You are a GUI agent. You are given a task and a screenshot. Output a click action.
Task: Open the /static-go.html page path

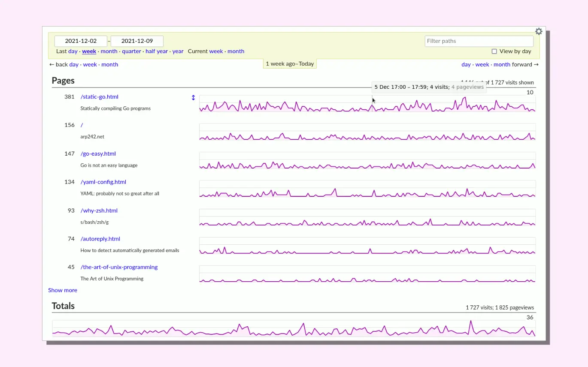pos(99,97)
